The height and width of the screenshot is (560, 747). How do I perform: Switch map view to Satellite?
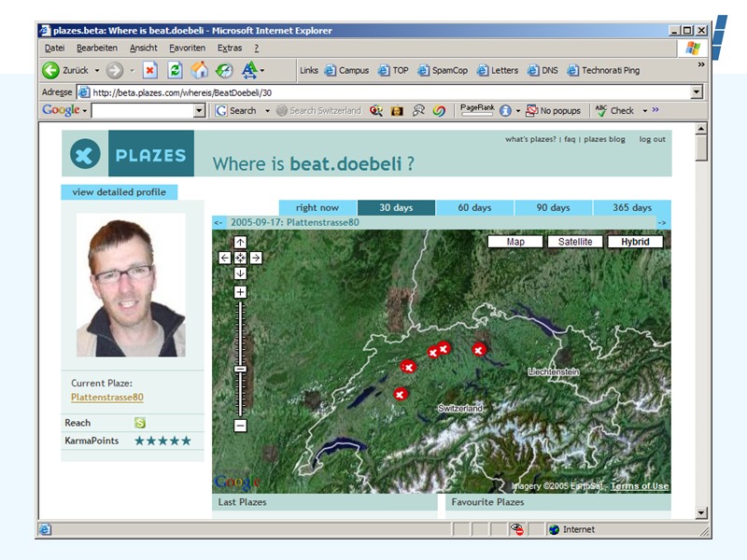pos(575,242)
